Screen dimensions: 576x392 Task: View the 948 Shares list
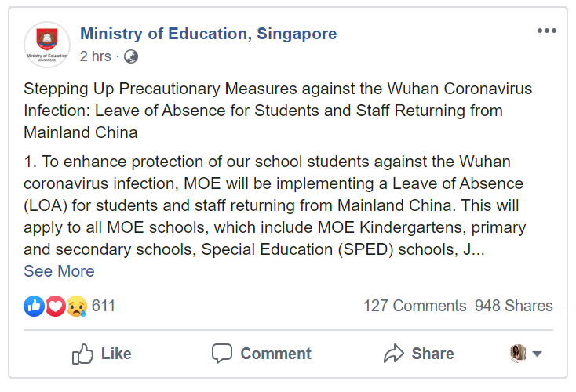coord(513,306)
